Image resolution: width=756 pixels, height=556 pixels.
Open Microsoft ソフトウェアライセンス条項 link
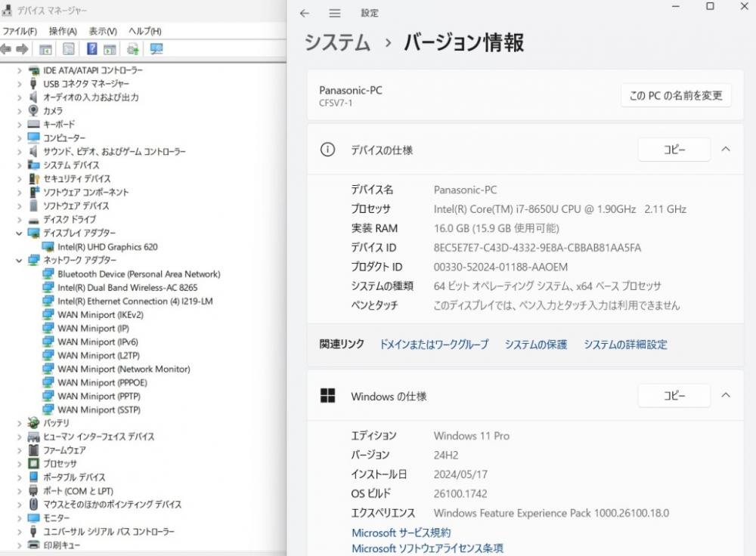click(427, 548)
